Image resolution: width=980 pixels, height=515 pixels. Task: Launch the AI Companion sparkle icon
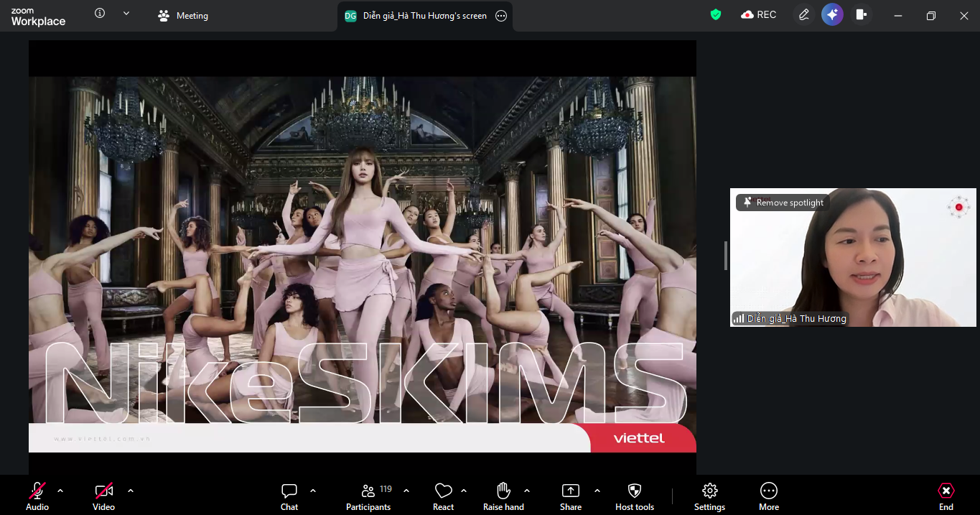click(x=832, y=15)
